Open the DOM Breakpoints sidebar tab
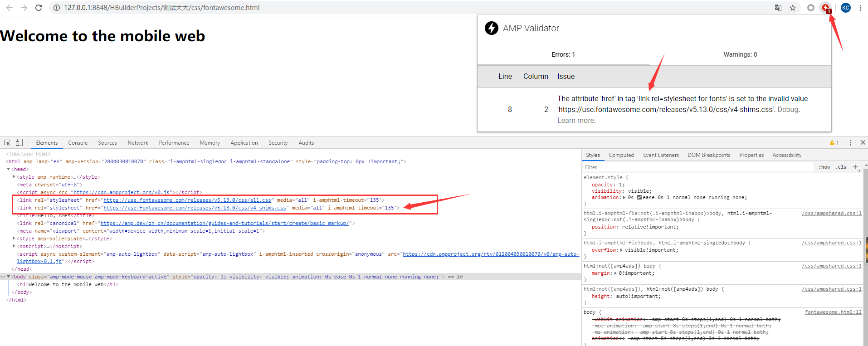This screenshot has width=868, height=346. [709, 155]
